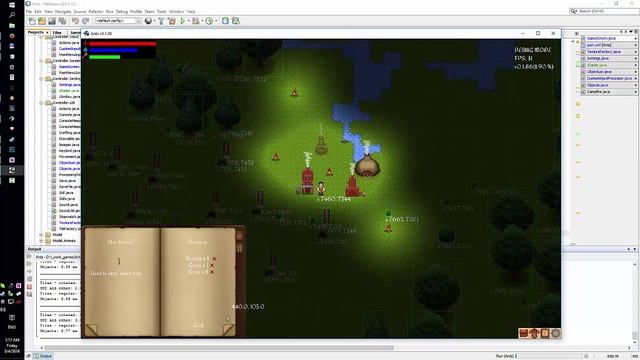This screenshot has width=640, height=360.
Task: Click the Search field at top right
Action: pos(604,11)
